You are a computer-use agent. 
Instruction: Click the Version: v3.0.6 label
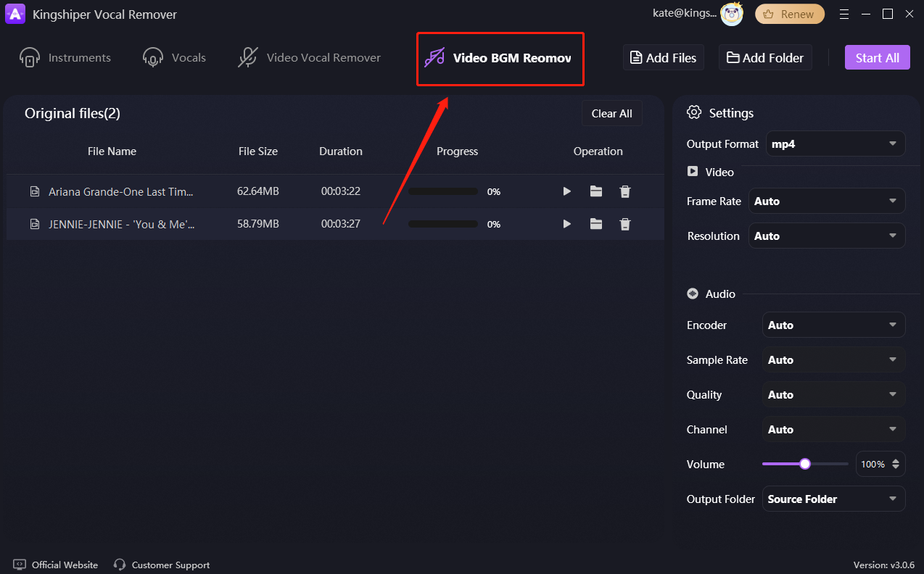pos(884,565)
